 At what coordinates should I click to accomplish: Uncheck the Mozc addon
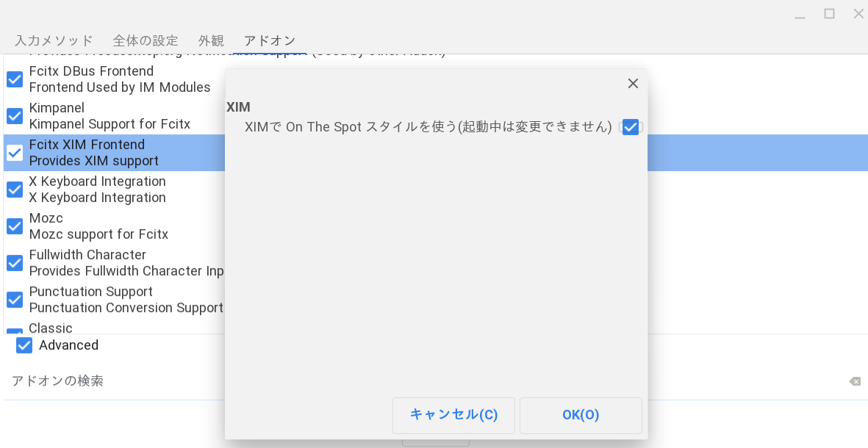coord(15,226)
